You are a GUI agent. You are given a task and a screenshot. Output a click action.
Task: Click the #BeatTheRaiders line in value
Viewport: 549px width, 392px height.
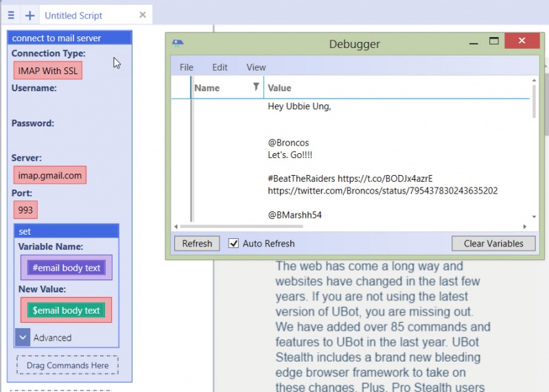[x=350, y=178]
